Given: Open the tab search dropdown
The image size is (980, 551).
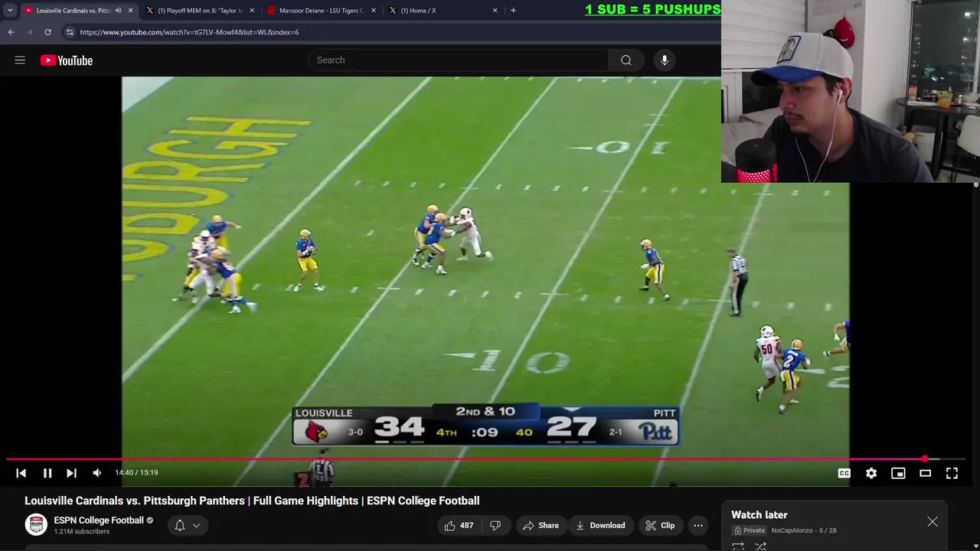Looking at the screenshot, I should pos(10,11).
